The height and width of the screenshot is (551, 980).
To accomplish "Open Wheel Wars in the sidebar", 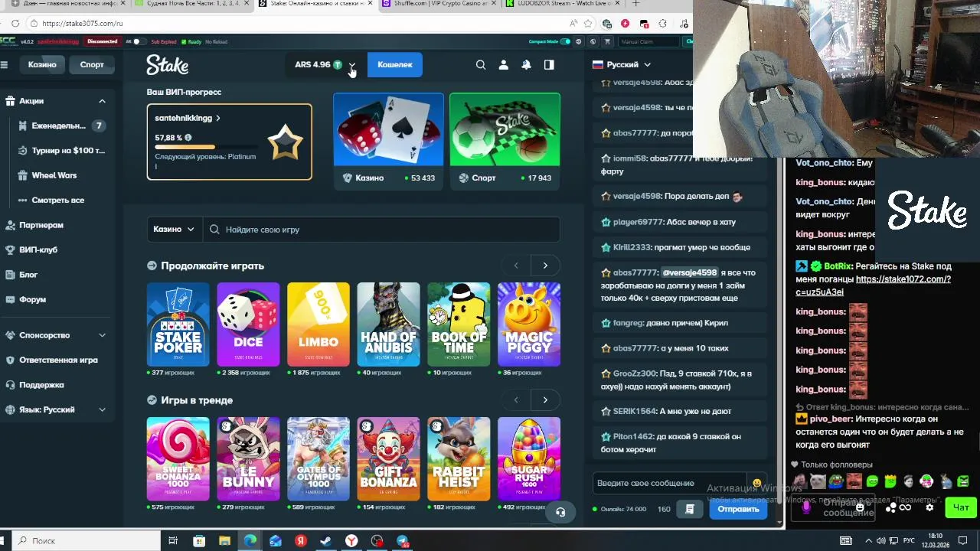I will click(x=54, y=175).
